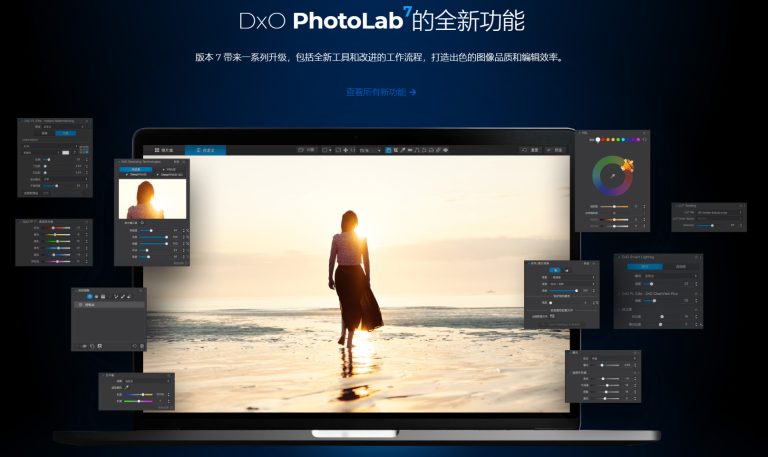
Task: Select the PRIME denoising mode
Action: click(x=168, y=169)
